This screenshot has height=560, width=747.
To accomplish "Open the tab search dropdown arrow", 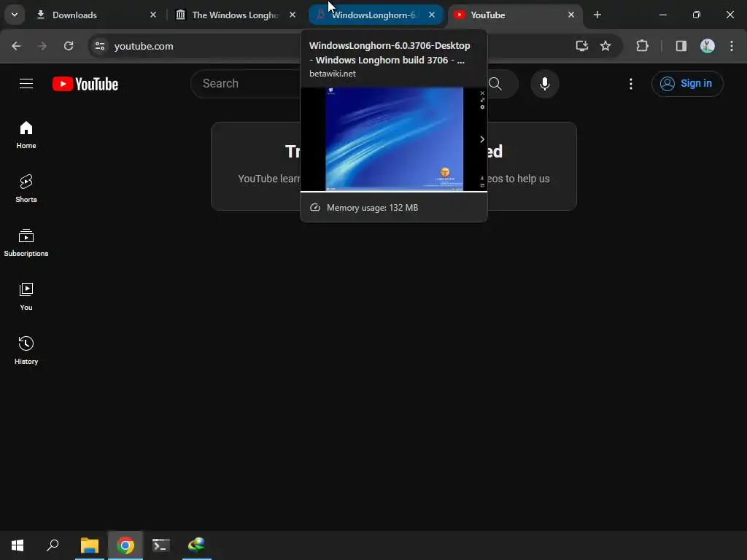I will [15, 15].
